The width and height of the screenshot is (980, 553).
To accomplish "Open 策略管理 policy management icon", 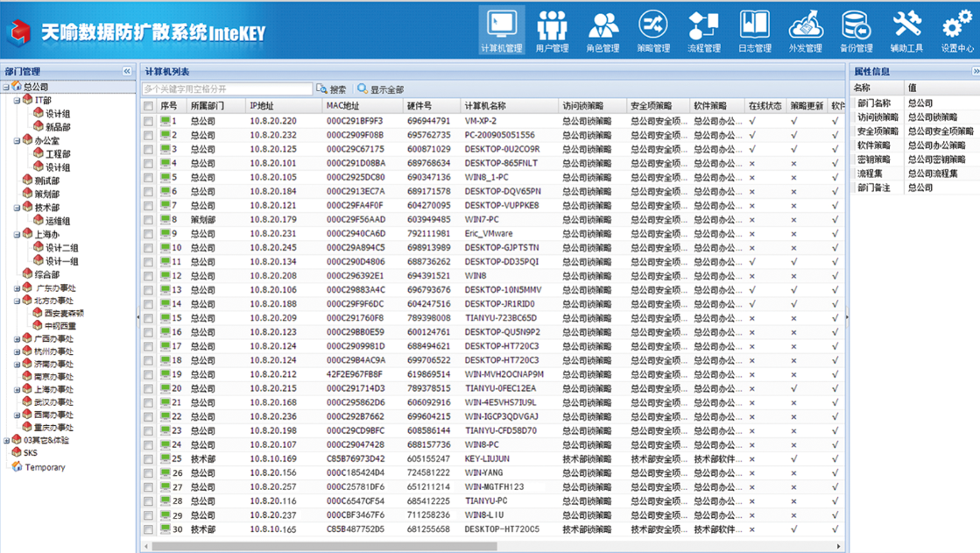I will [653, 31].
